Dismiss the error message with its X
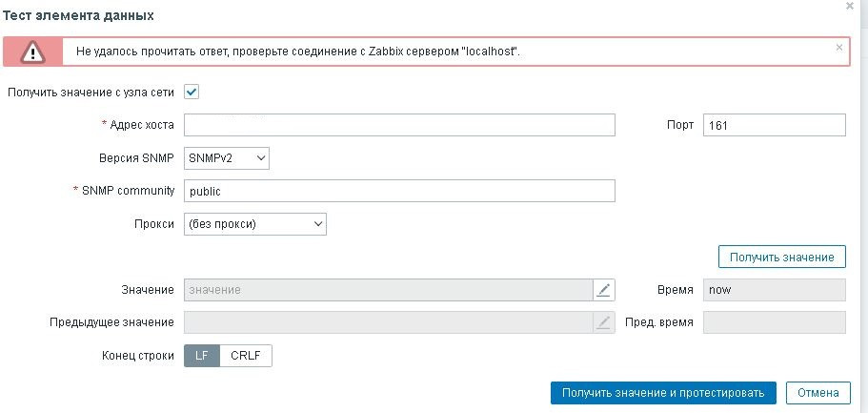Viewport: 868px width, 413px height. pos(839,48)
